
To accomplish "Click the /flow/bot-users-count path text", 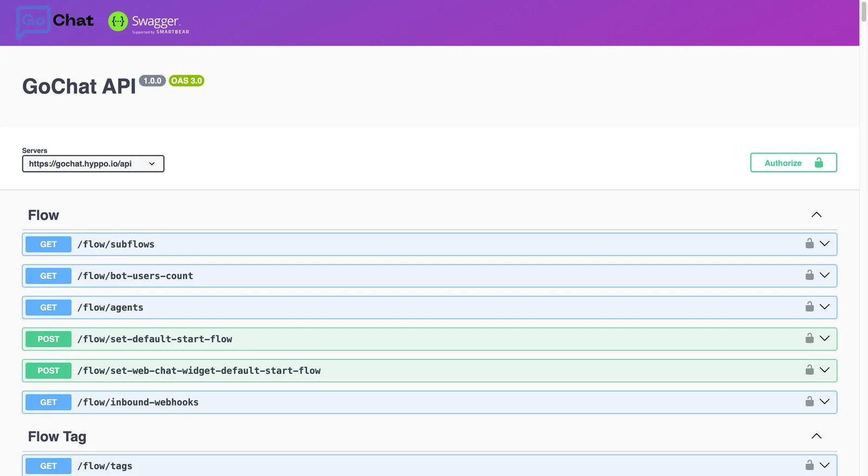I will pyautogui.click(x=135, y=276).
